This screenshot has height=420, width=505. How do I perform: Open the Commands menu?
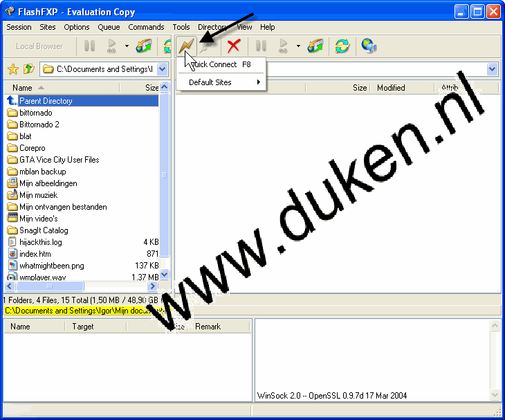pyautogui.click(x=146, y=27)
